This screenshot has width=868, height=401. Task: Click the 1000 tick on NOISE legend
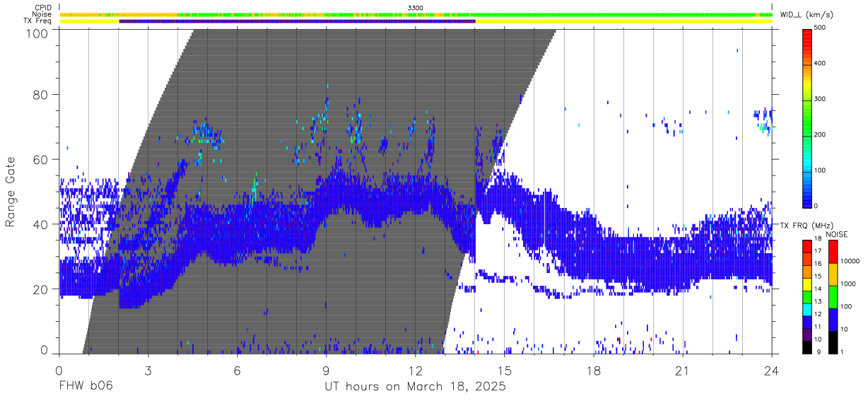[848, 285]
